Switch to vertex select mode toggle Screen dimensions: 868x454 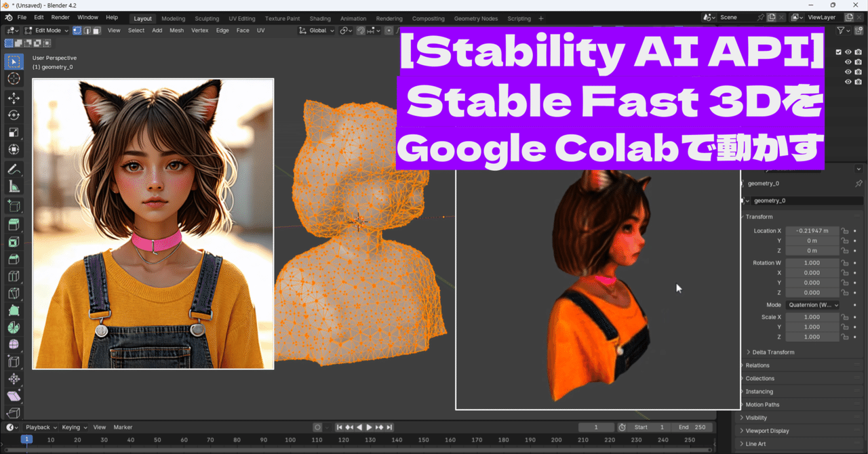pos(77,30)
